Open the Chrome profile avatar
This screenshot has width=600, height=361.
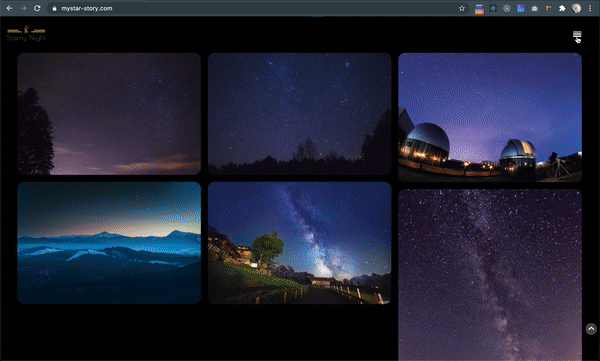[576, 8]
